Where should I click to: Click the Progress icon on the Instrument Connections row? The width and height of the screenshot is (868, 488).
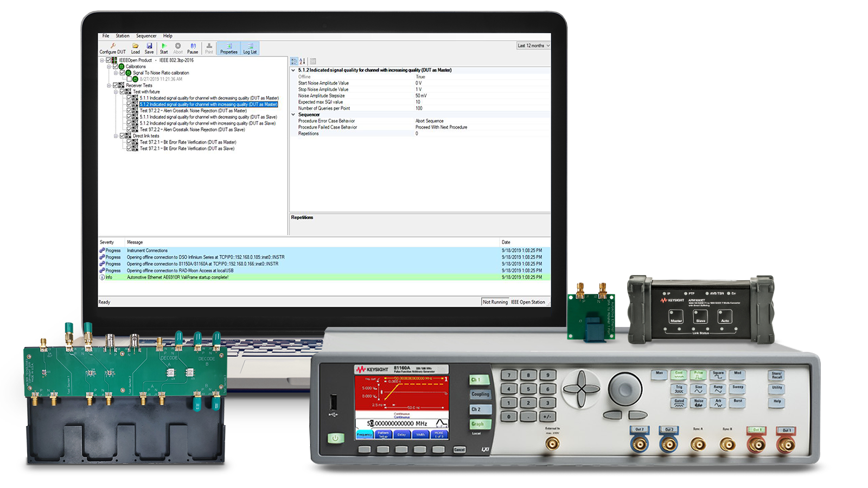tap(101, 251)
